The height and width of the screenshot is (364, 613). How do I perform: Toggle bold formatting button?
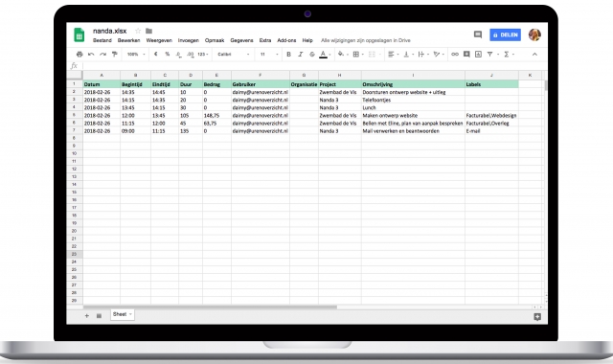[288, 55]
